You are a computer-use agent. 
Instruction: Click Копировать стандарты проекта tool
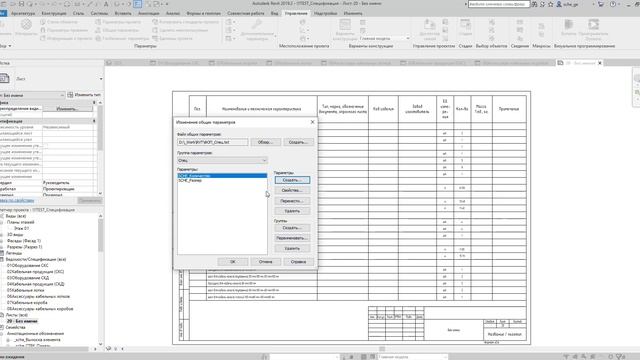[x=185, y=22]
